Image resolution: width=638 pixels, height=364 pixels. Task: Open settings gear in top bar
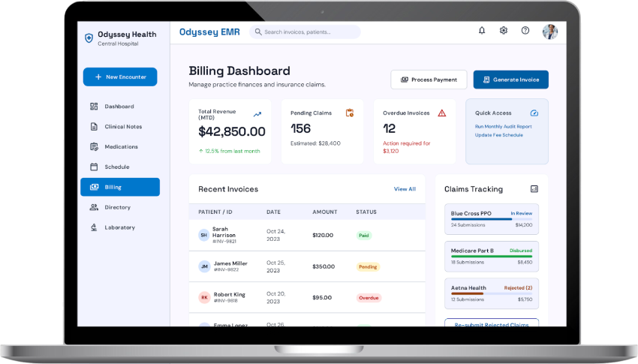pyautogui.click(x=504, y=31)
